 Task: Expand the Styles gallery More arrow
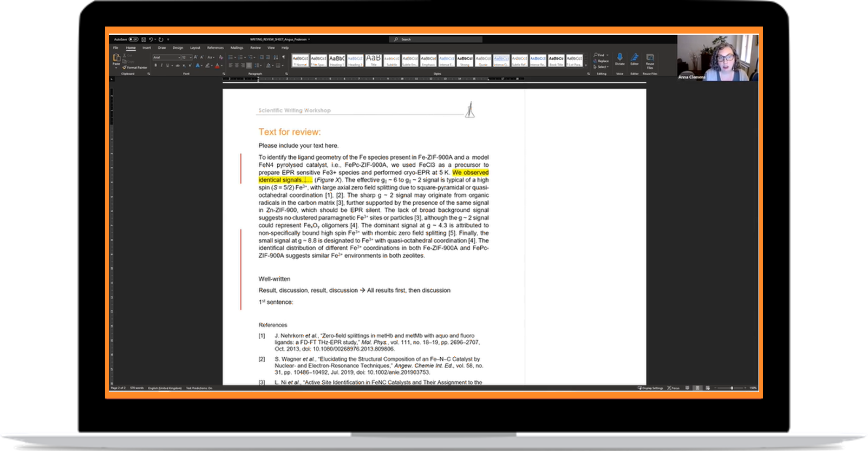[x=585, y=66]
